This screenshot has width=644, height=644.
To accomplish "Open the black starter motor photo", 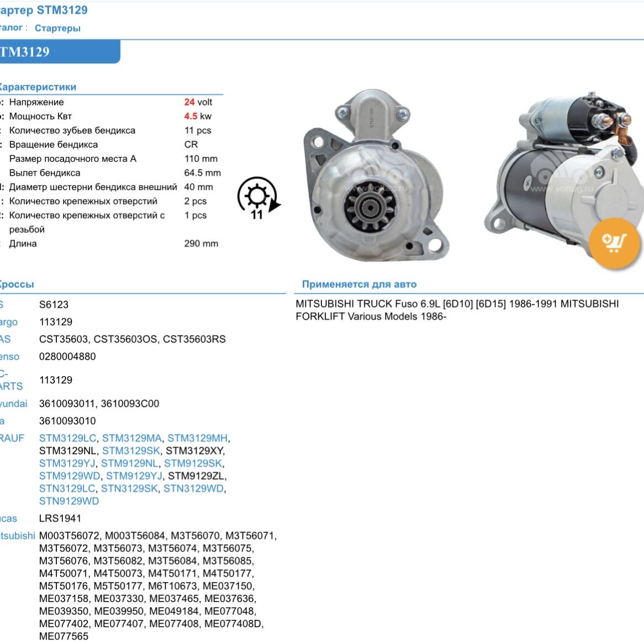I will click(x=558, y=166).
